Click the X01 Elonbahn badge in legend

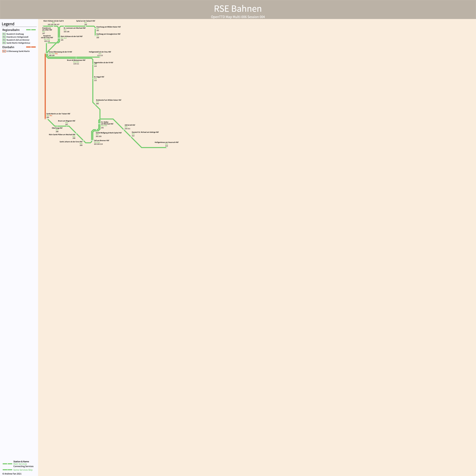[4, 51]
